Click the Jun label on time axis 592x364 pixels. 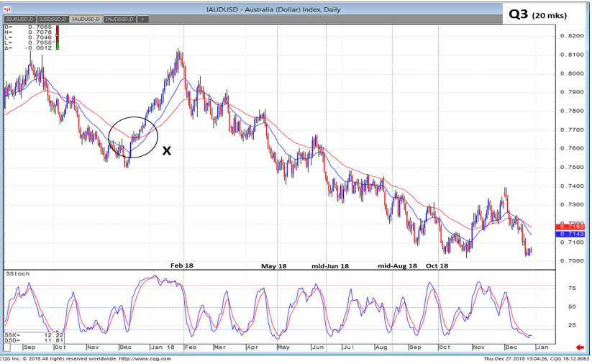tap(317, 347)
